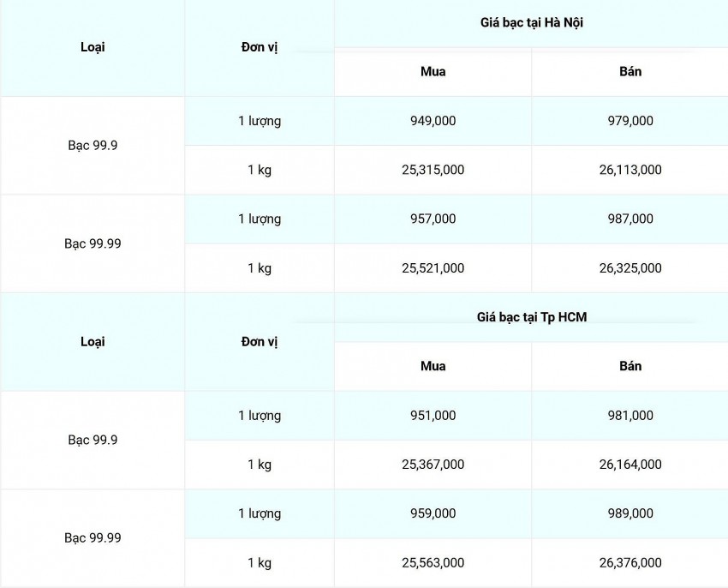The image size is (728, 588).
Task: Select the 949,000 buy price cell
Action: tap(433, 121)
